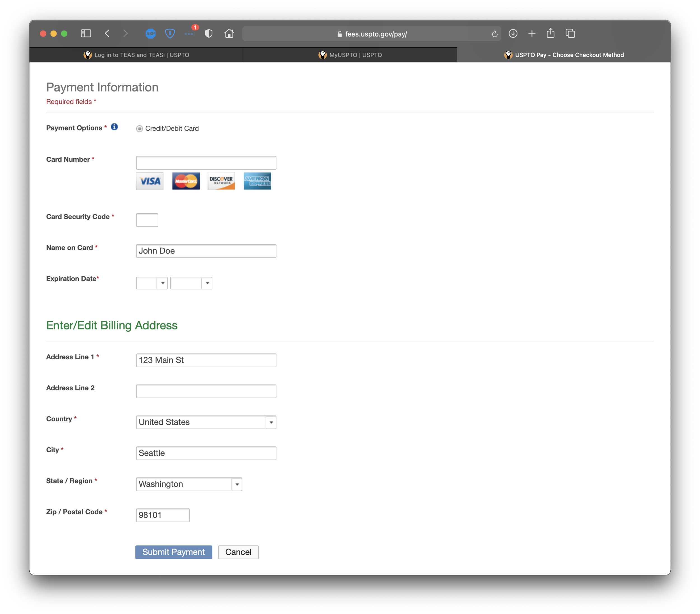
Task: Click the Zip / Postal Code field
Action: coord(163,515)
